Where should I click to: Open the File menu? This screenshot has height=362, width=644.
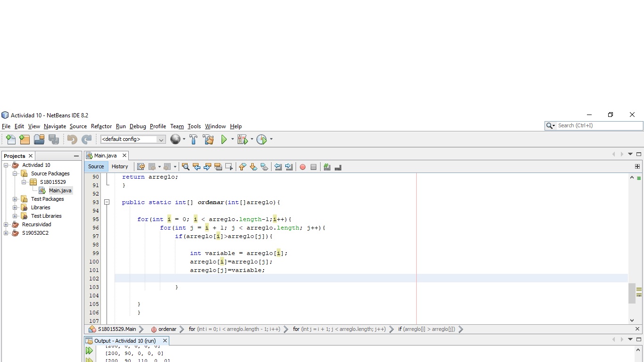click(x=6, y=126)
